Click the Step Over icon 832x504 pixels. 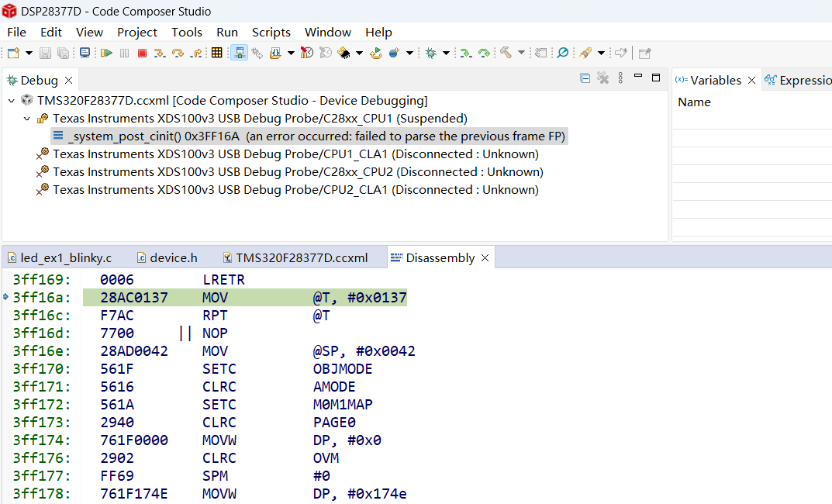pyautogui.click(x=178, y=53)
